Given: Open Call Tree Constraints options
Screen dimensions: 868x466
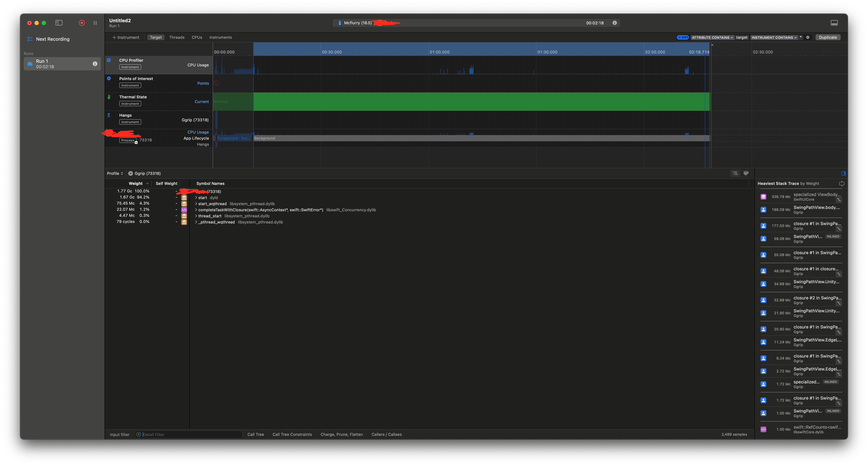Looking at the screenshot, I should [x=292, y=434].
